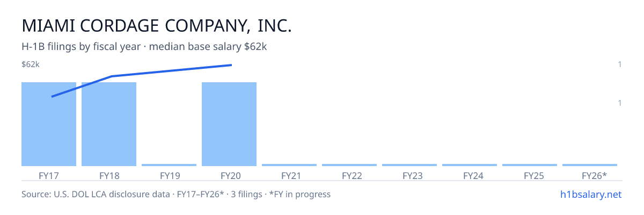Viewport: 644px width, 215px height.
Task: Click the FY18 filings bar
Action: 109,124
